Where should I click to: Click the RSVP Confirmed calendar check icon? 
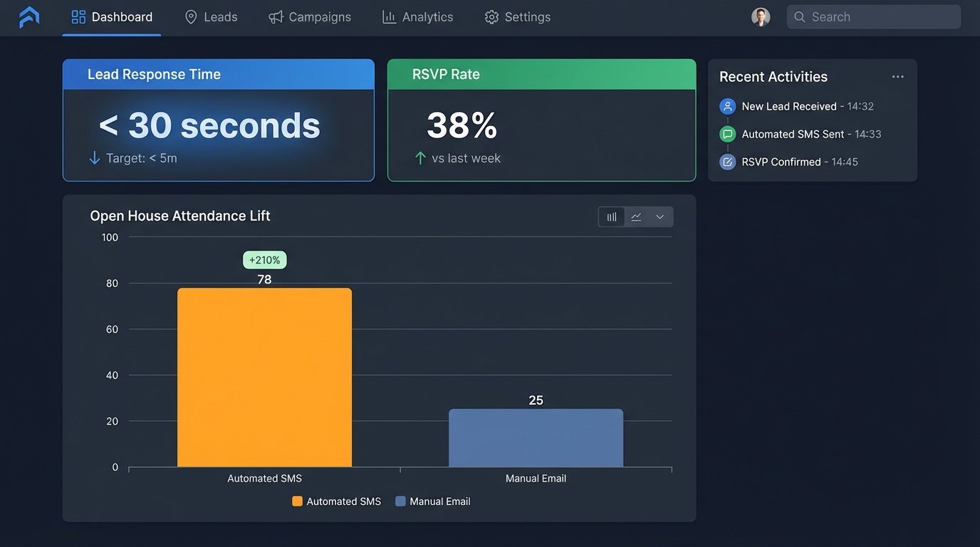727,162
